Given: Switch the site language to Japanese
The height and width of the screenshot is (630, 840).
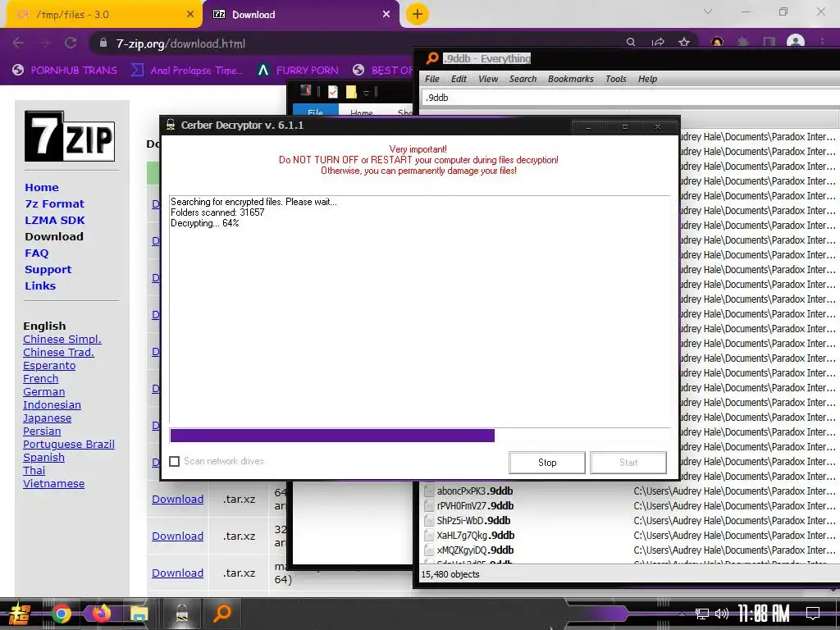Looking at the screenshot, I should [47, 418].
